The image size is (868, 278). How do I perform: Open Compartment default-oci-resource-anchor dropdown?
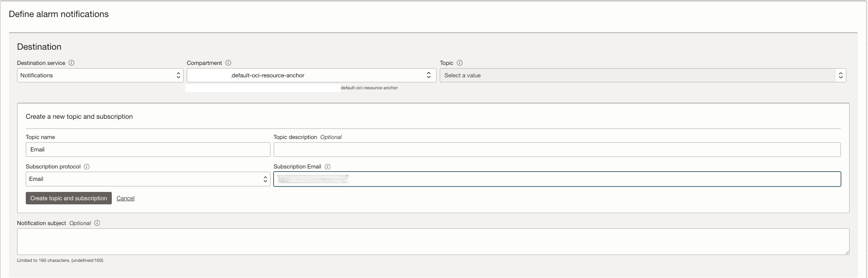click(311, 75)
